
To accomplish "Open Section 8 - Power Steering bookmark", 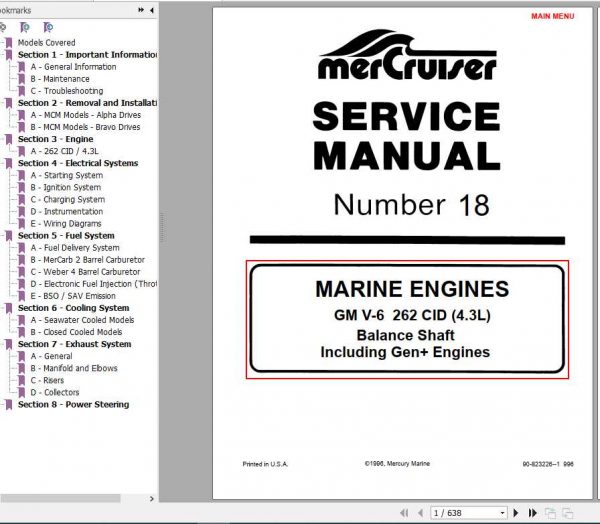I will click(73, 404).
